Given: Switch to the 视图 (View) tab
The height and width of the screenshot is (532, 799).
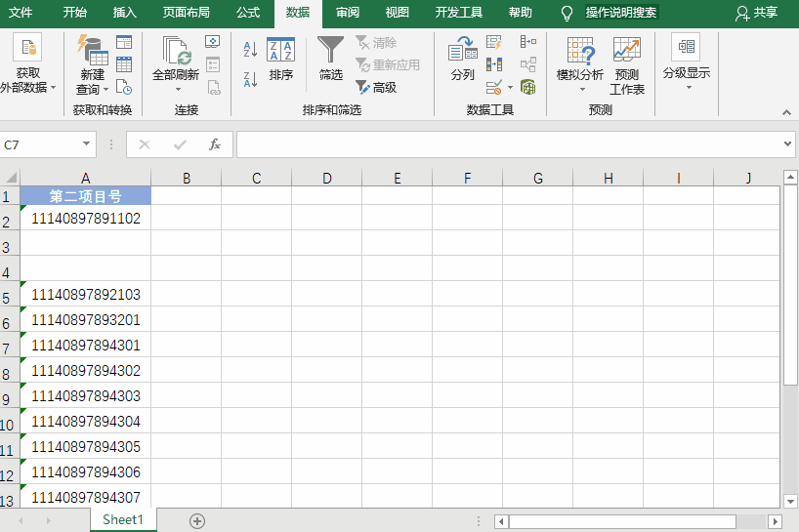Looking at the screenshot, I should tap(397, 13).
